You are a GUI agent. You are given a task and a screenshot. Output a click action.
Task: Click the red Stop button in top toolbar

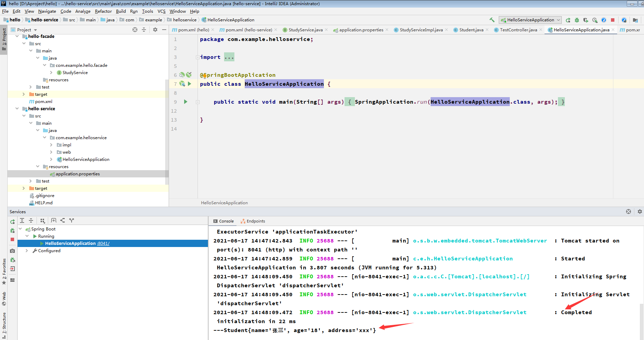(x=613, y=20)
